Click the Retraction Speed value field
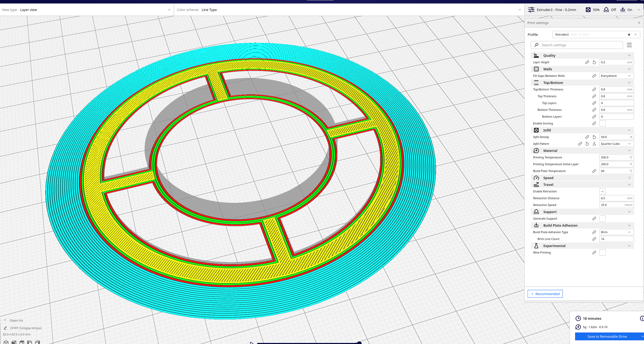The image size is (644, 344). pyautogui.click(x=616, y=205)
